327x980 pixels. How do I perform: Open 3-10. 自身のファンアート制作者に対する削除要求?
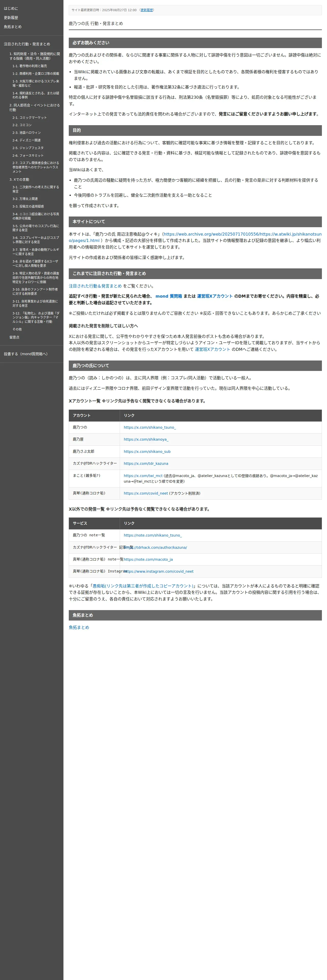(36, 291)
